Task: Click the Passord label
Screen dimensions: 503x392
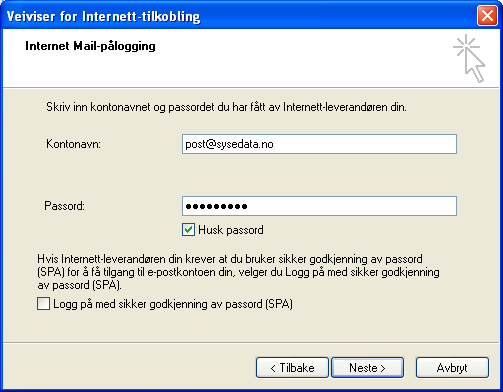Action: pos(64,206)
